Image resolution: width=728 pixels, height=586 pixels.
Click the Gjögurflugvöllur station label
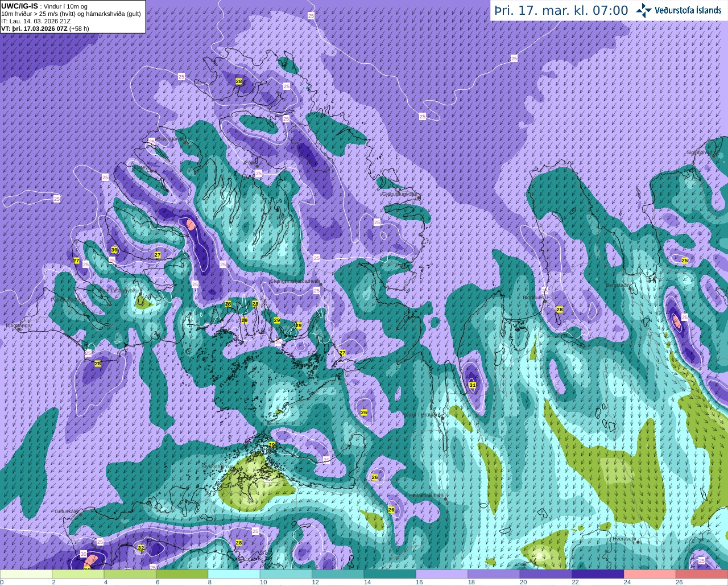tap(400, 194)
